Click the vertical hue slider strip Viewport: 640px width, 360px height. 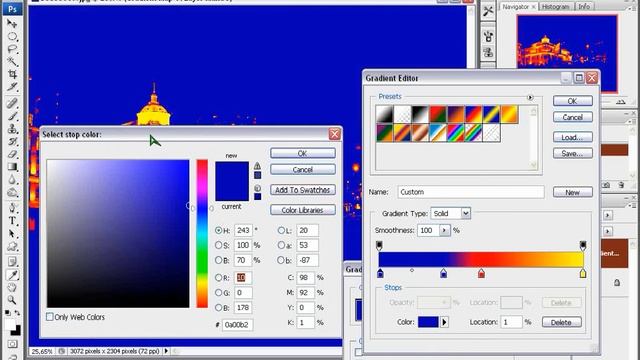click(202, 233)
